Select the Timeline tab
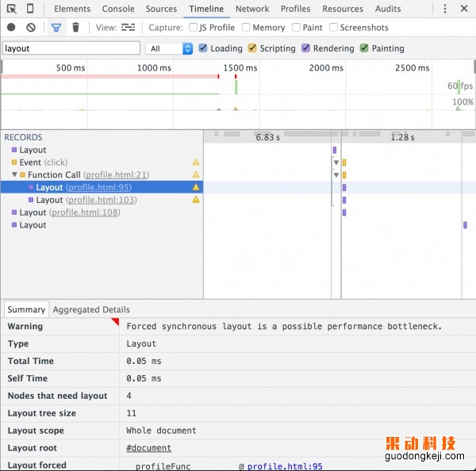This screenshot has width=476, height=471. (206, 9)
